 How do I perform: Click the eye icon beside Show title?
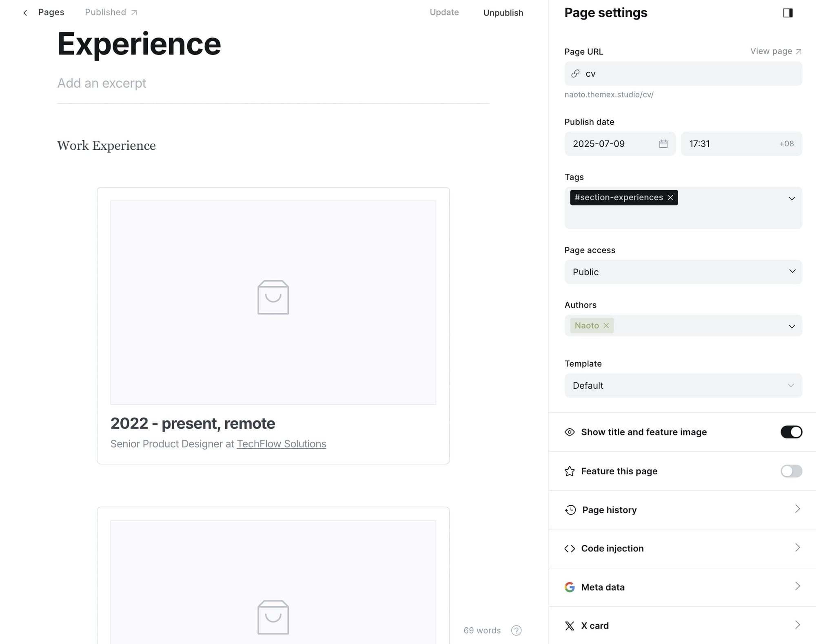tap(570, 432)
